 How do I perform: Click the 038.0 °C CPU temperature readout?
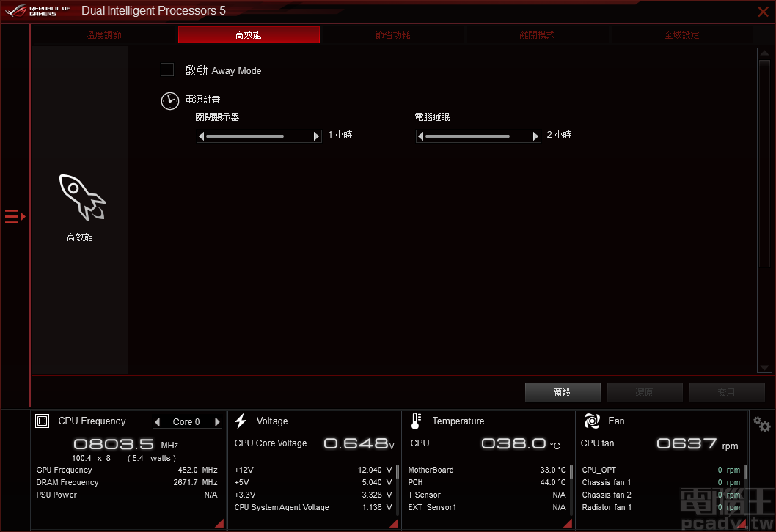click(521, 443)
